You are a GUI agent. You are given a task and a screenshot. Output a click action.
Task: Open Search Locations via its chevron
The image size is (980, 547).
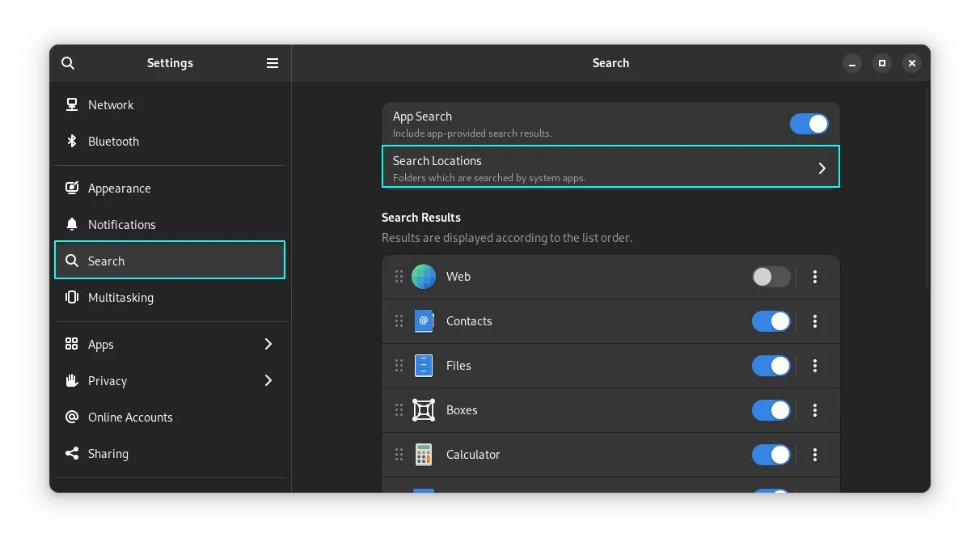pos(822,168)
